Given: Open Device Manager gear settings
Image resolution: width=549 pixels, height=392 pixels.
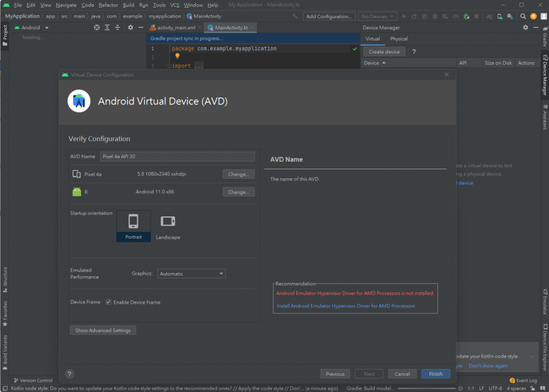Looking at the screenshot, I should coord(525,27).
